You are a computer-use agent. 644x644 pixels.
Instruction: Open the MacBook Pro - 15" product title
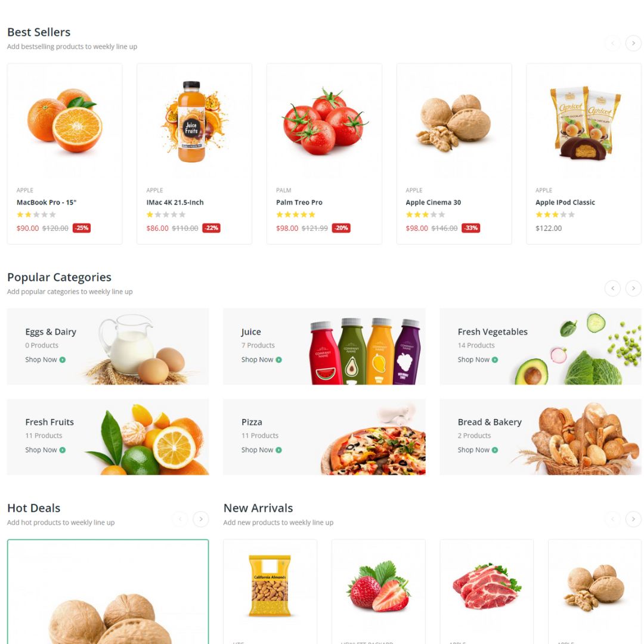tap(47, 203)
